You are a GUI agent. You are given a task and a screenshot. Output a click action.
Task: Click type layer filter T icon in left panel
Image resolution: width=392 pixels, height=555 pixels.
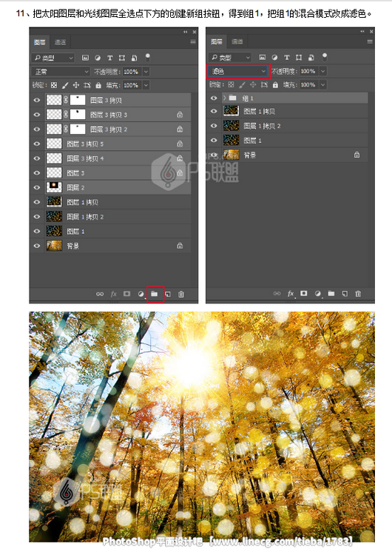109,58
